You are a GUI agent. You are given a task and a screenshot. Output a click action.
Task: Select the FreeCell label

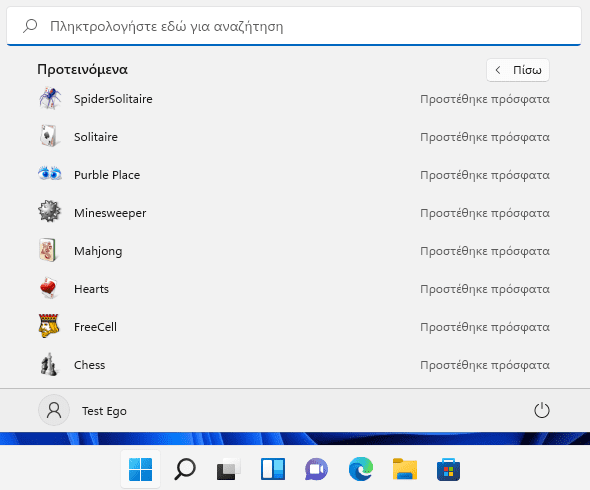[96, 327]
